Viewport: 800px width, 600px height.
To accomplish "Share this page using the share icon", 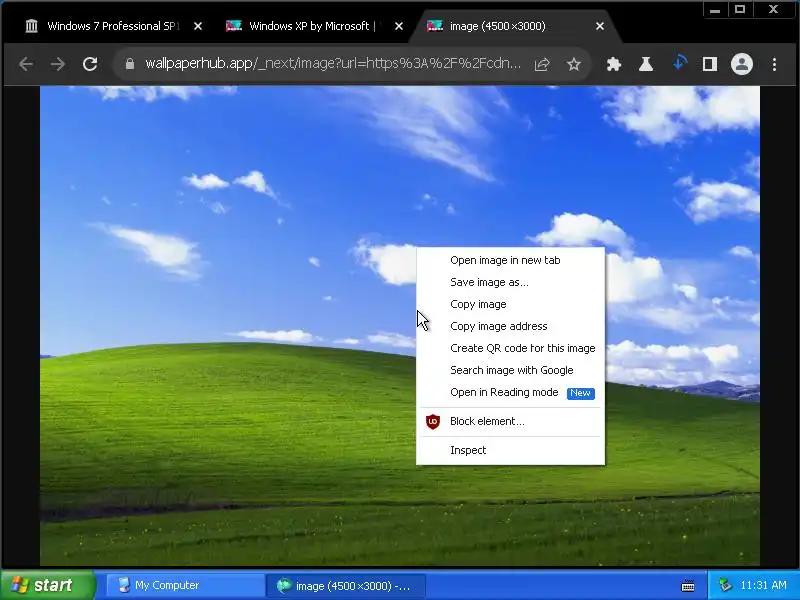I will [x=542, y=64].
